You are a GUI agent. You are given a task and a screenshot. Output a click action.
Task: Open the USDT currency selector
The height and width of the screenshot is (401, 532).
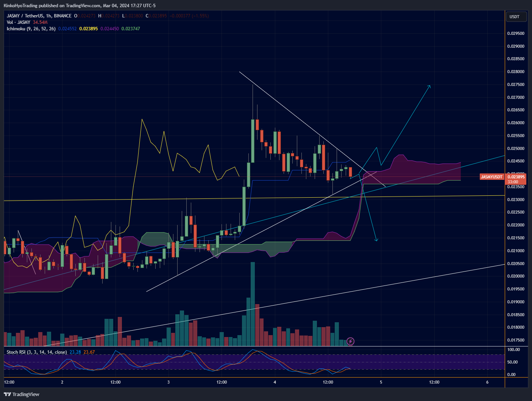pyautogui.click(x=516, y=17)
